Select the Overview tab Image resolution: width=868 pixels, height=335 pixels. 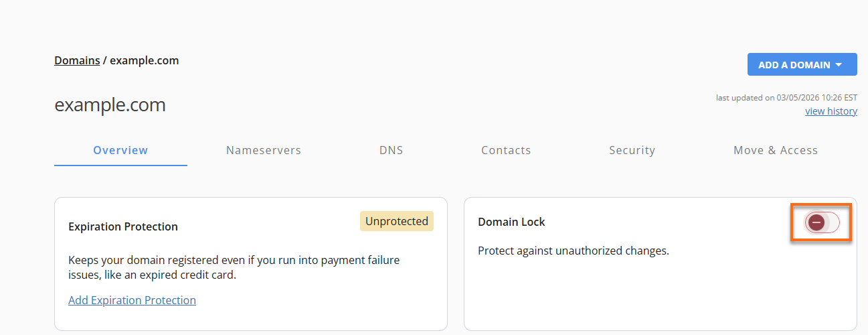pyautogui.click(x=120, y=150)
